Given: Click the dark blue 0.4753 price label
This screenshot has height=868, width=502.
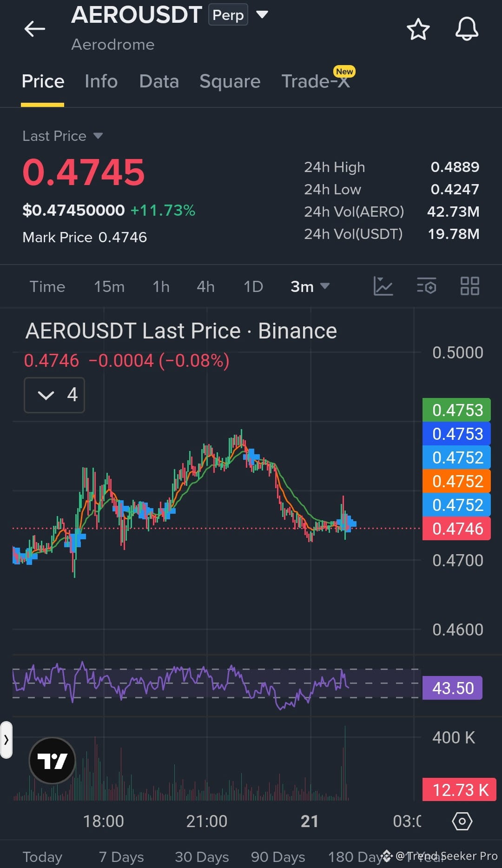Looking at the screenshot, I should click(x=456, y=434).
